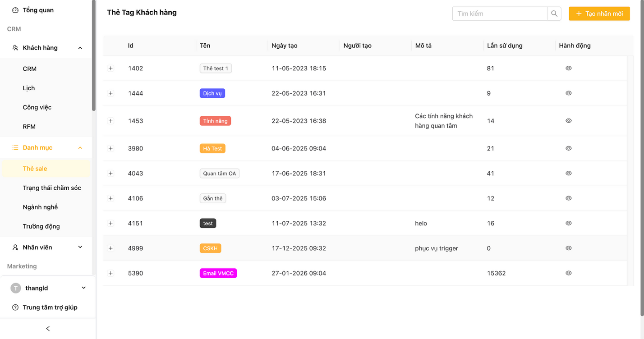Click the Danh mục list icon
This screenshot has height=339, width=644.
(15, 147)
